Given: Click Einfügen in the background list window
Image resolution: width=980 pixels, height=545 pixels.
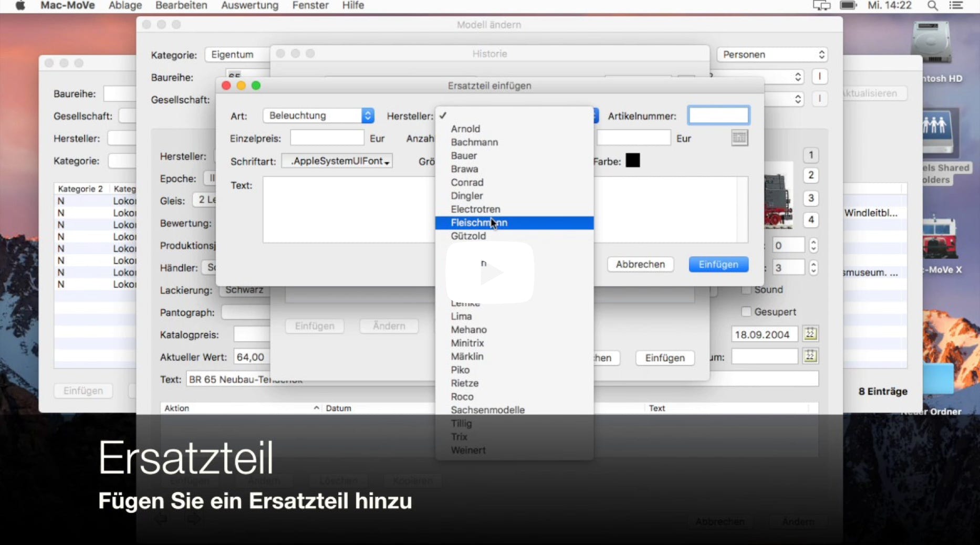Looking at the screenshot, I should [83, 391].
